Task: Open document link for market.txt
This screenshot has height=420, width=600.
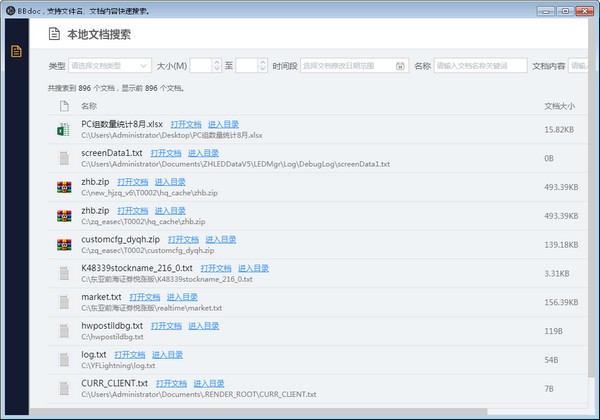Action: pyautogui.click(x=142, y=297)
